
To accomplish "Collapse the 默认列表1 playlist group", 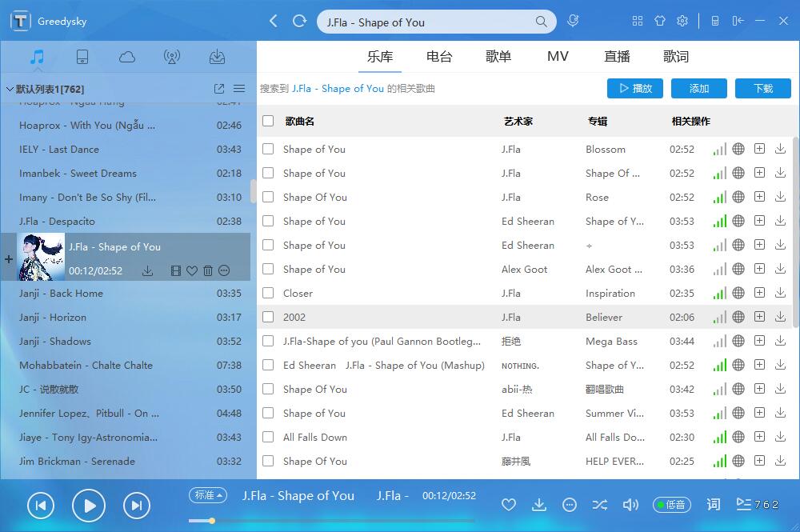I will click(x=10, y=89).
